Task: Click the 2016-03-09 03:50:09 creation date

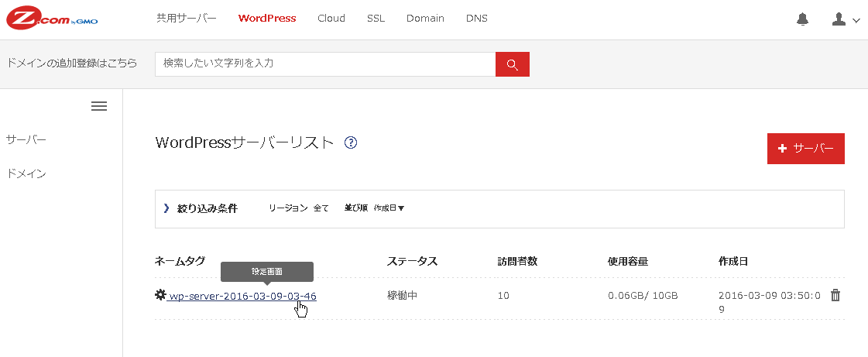Action: click(x=770, y=302)
